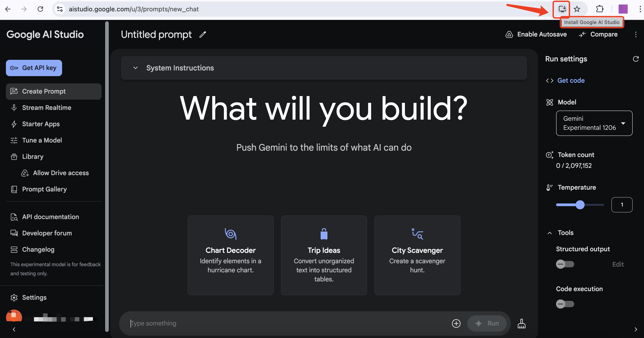Collapse the Tools section chevron
The image size is (644, 338).
click(550, 233)
